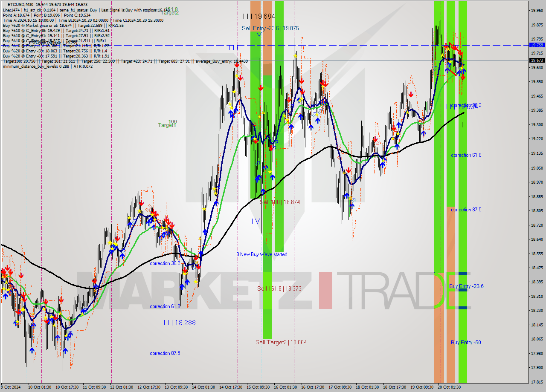Click the 19.050 price scale value

click(537, 168)
